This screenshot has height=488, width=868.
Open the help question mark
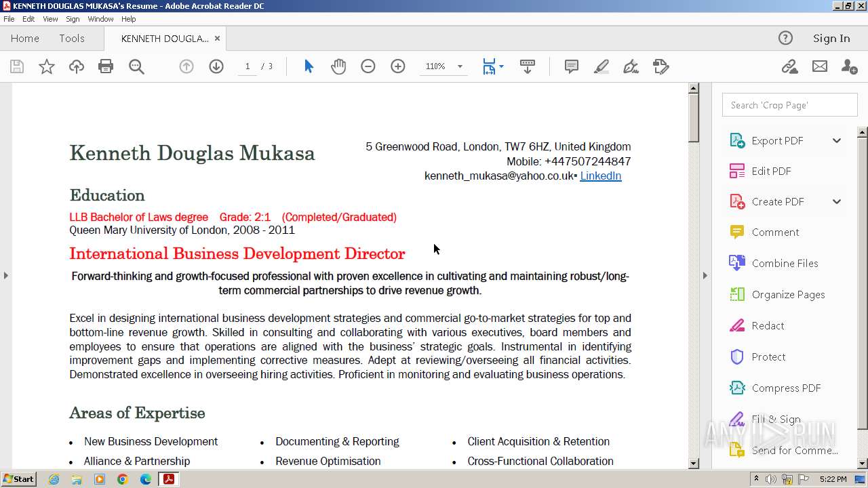coord(785,38)
